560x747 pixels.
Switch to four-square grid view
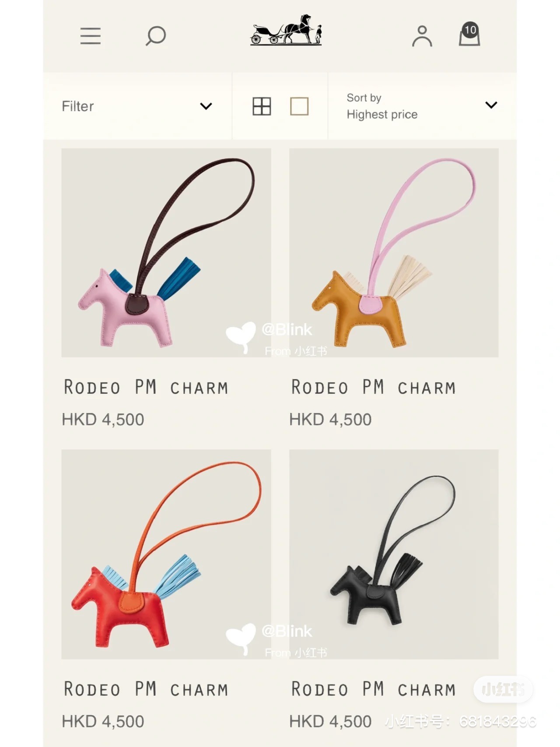pos(262,106)
